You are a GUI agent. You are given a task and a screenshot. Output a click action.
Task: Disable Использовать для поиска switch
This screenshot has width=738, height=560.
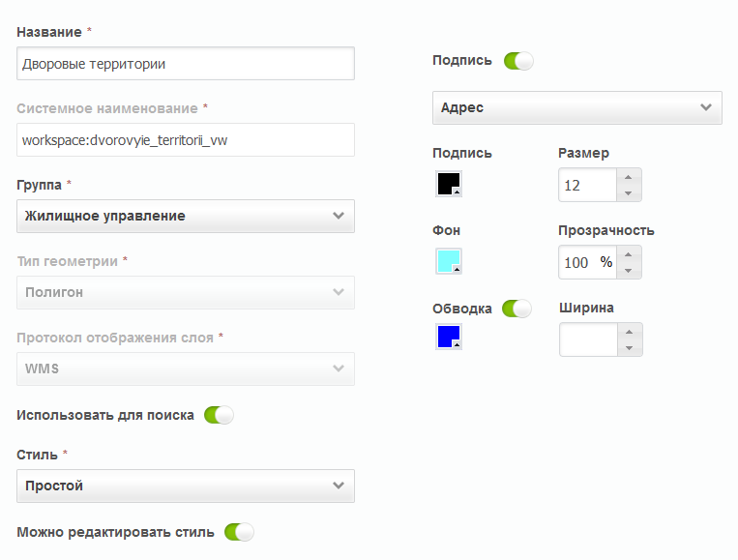point(219,415)
